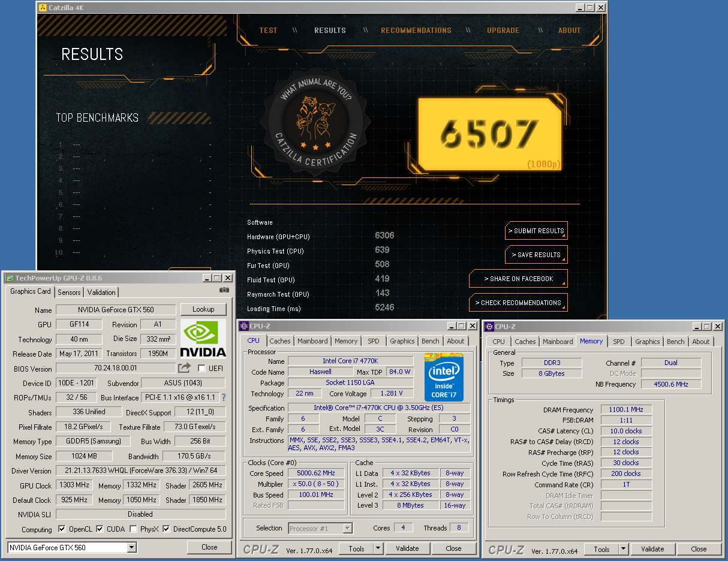Switch to the Validation tab in GPU-Z
728x561 pixels.
tap(101, 292)
